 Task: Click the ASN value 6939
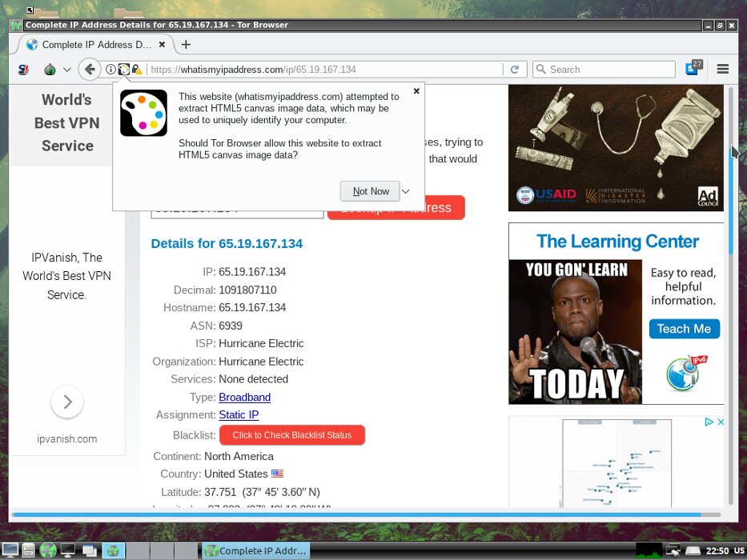point(231,326)
